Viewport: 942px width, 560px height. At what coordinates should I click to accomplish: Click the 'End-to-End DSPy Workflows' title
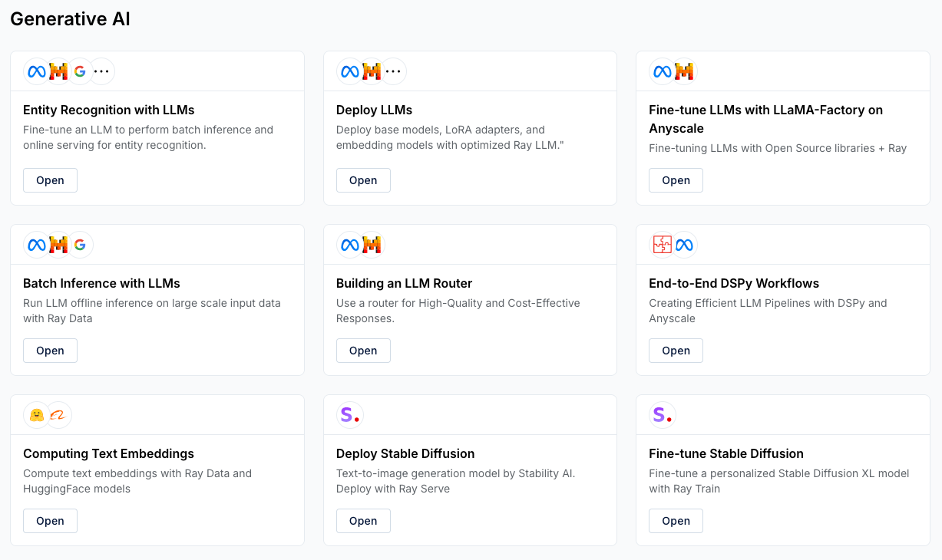point(734,284)
